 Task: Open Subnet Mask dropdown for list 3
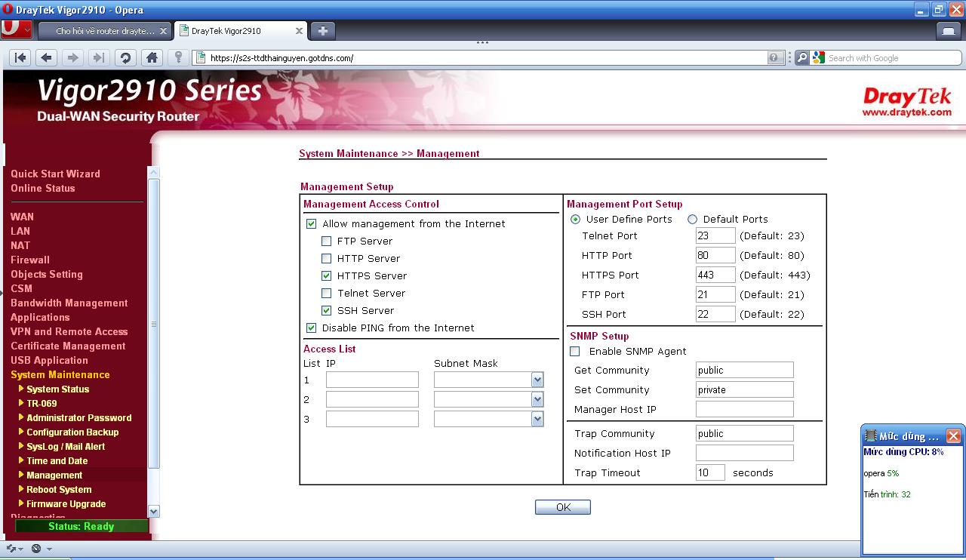pos(537,419)
